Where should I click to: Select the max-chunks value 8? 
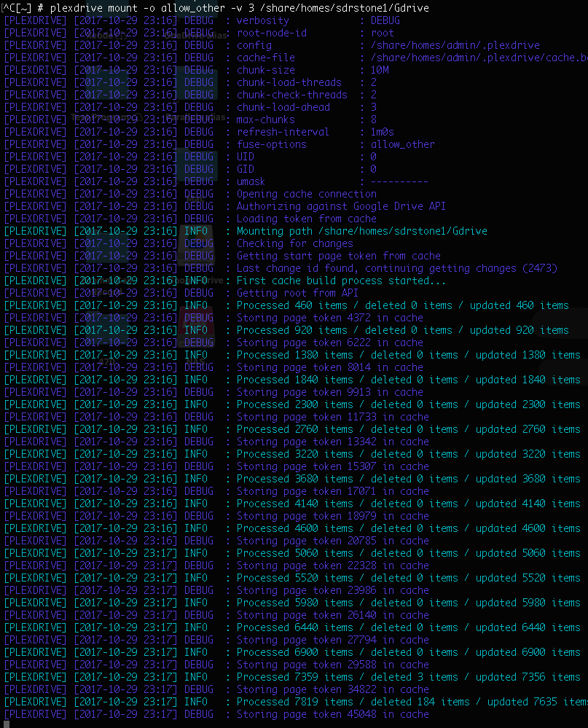click(x=374, y=120)
